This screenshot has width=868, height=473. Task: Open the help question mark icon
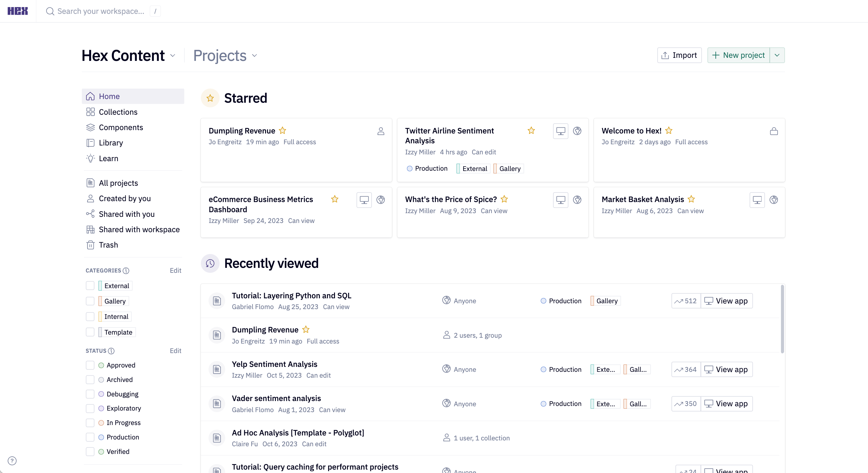click(x=12, y=461)
